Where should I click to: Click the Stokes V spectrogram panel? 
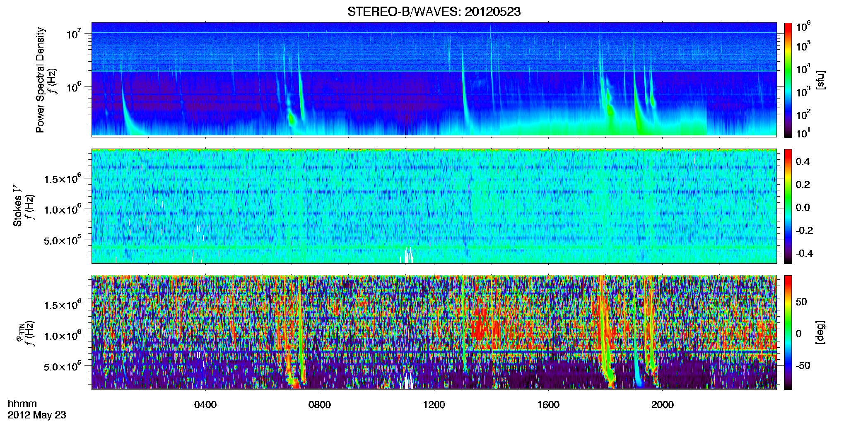[x=434, y=206]
